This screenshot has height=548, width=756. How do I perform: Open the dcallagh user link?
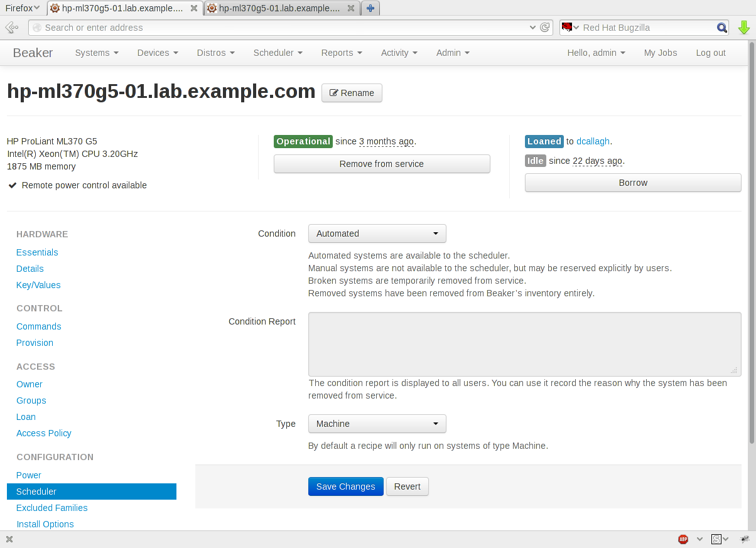[x=593, y=141]
